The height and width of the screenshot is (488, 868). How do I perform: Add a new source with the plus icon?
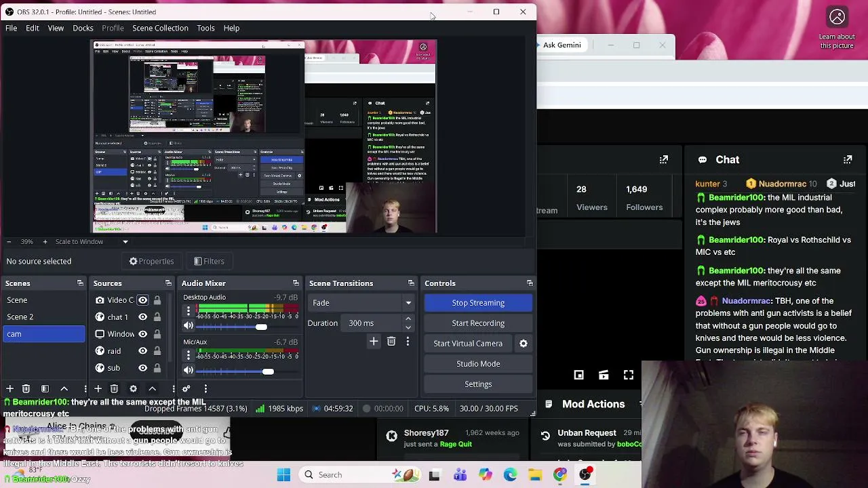tap(98, 388)
